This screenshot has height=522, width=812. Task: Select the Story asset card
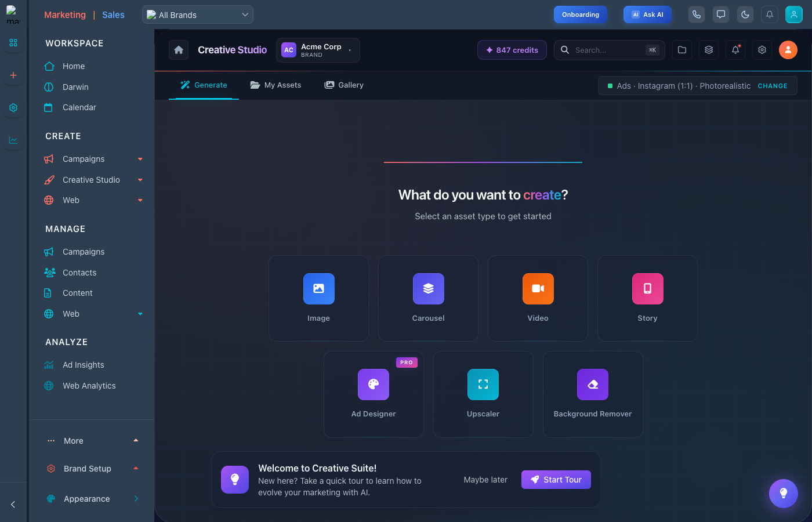tap(647, 298)
